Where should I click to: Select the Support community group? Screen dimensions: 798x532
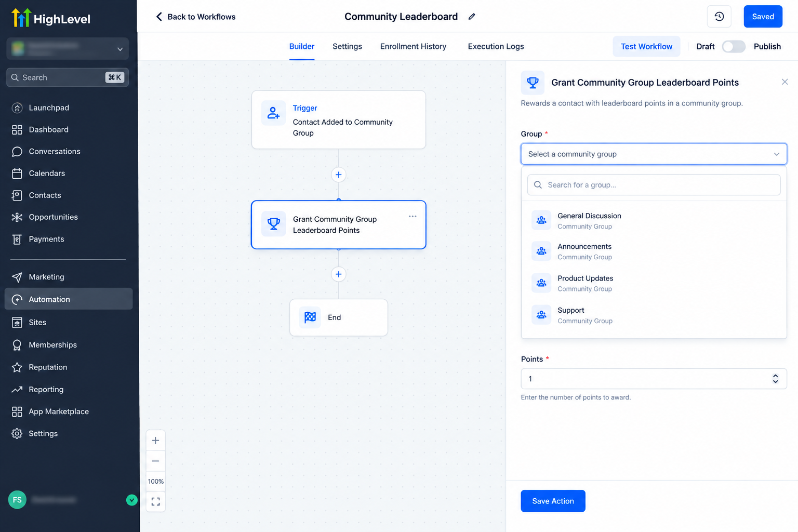click(654, 315)
